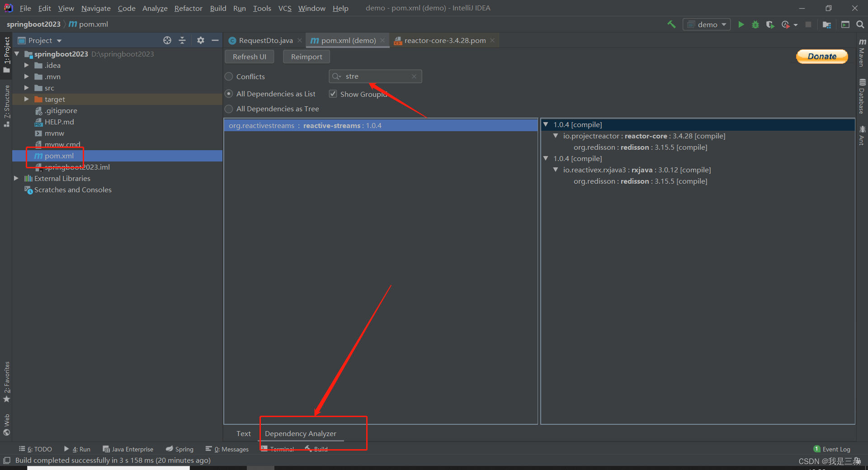Select the reactive-streams 1.0.4 list row
The image size is (868, 470).
[381, 125]
